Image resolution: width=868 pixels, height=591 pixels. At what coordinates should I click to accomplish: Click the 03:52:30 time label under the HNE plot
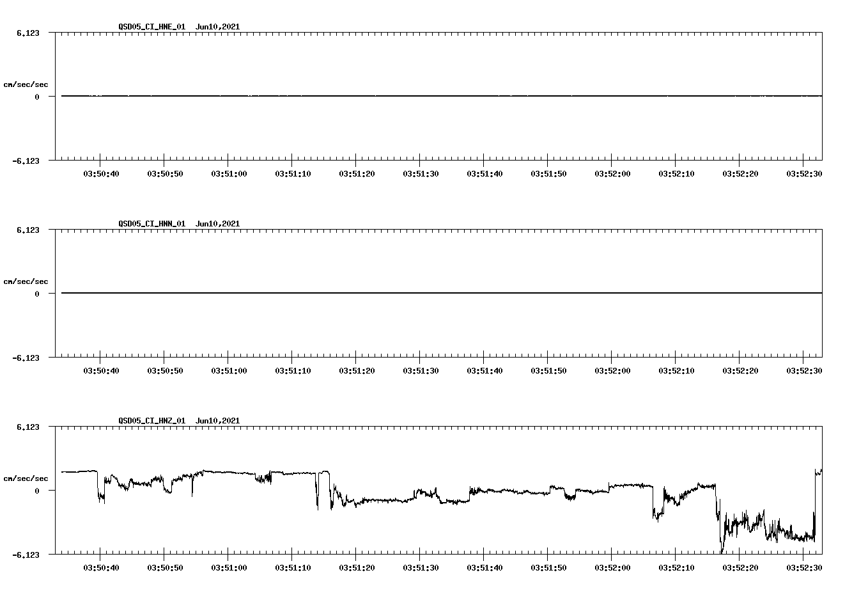804,174
